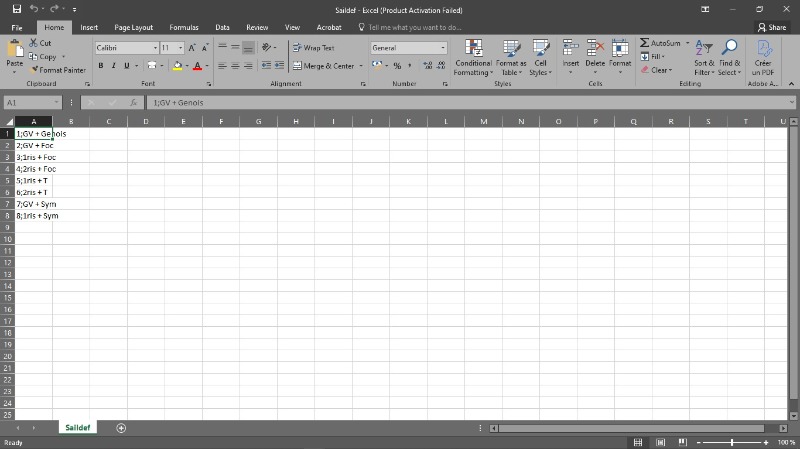Open Sort & Filter dropdown
Image resolution: width=800 pixels, height=449 pixels.
click(x=704, y=58)
